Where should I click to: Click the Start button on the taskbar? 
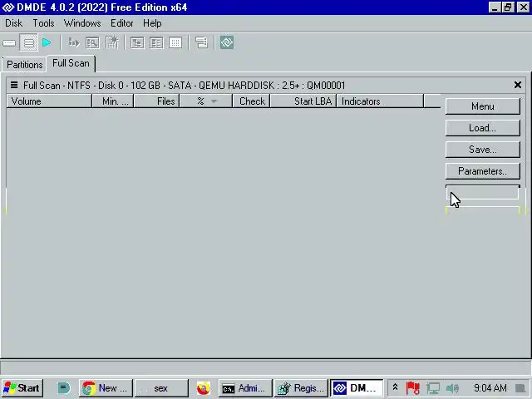pos(22,388)
